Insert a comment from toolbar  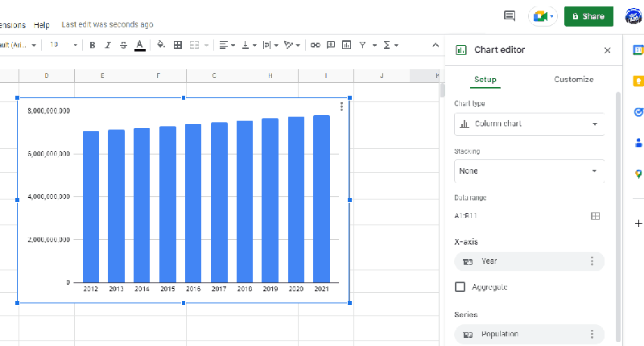pos(331,45)
